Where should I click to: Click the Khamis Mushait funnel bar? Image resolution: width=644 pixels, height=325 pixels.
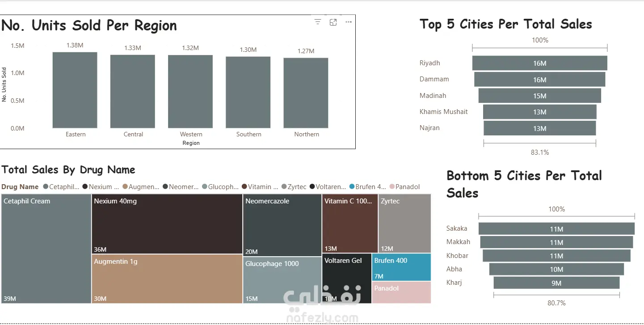tap(540, 112)
